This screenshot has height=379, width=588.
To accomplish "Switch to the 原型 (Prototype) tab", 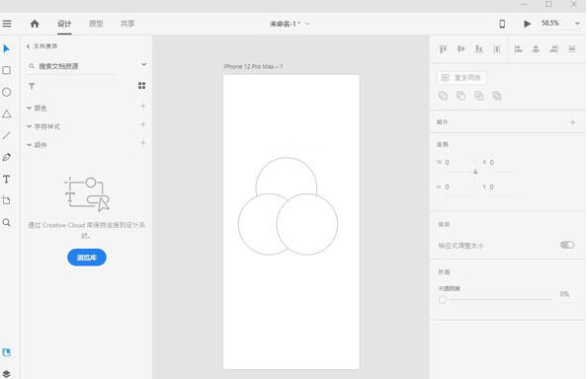I will click(x=96, y=24).
